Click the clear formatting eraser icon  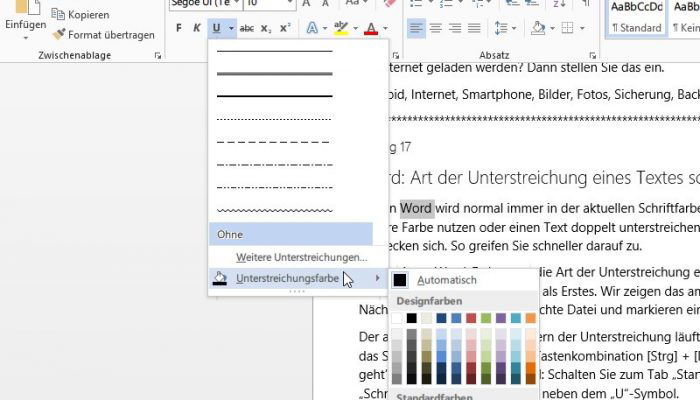pos(389,3)
